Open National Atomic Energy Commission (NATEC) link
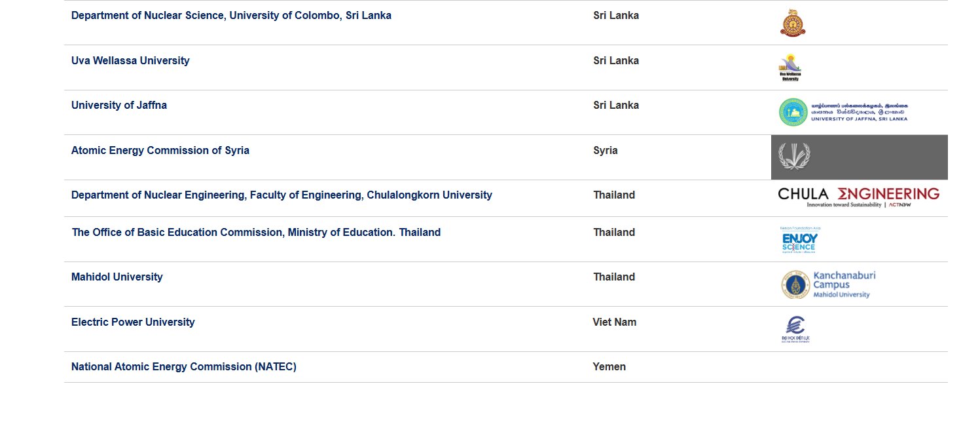Viewport: 980px width, 426px height. pyautogui.click(x=184, y=366)
